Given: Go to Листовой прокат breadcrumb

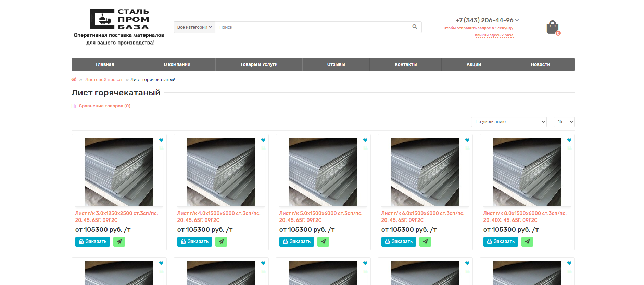Looking at the screenshot, I should click(104, 80).
